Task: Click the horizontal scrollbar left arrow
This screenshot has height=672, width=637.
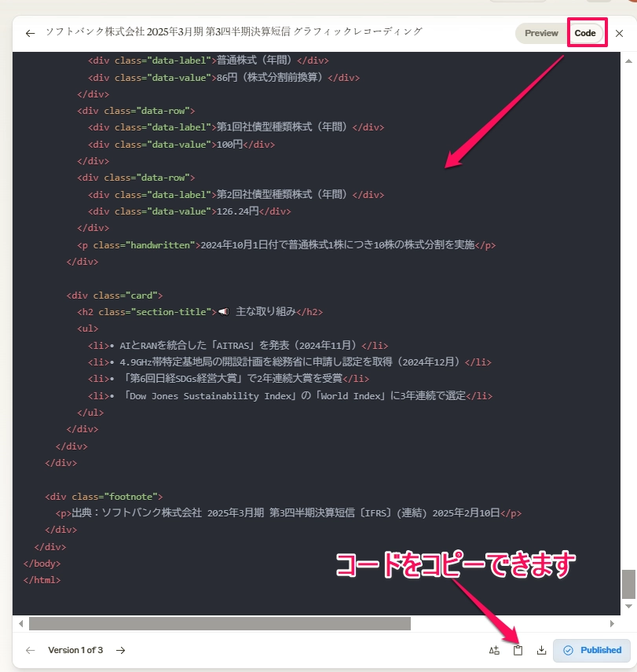Action: 21,623
